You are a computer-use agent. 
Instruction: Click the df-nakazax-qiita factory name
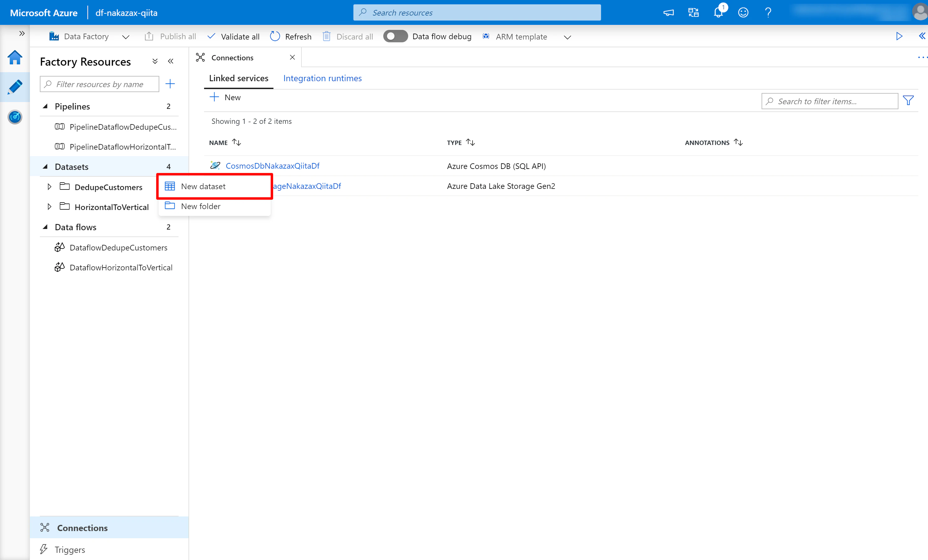coord(127,13)
